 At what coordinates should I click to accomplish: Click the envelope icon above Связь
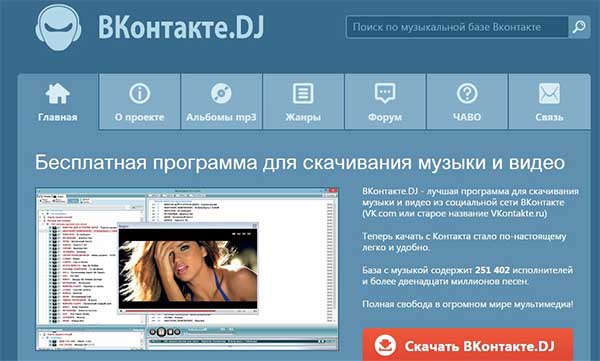click(x=549, y=93)
